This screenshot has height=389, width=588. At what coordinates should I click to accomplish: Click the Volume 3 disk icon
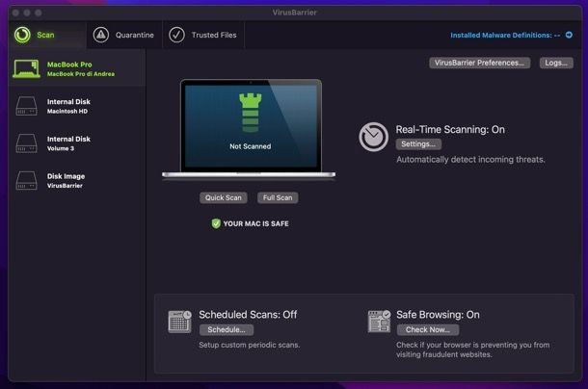[26, 143]
